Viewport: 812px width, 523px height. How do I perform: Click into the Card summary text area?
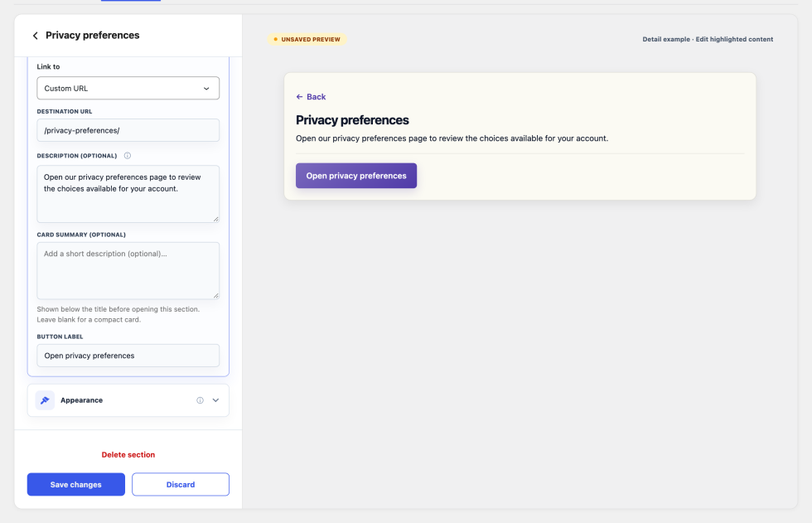point(128,271)
